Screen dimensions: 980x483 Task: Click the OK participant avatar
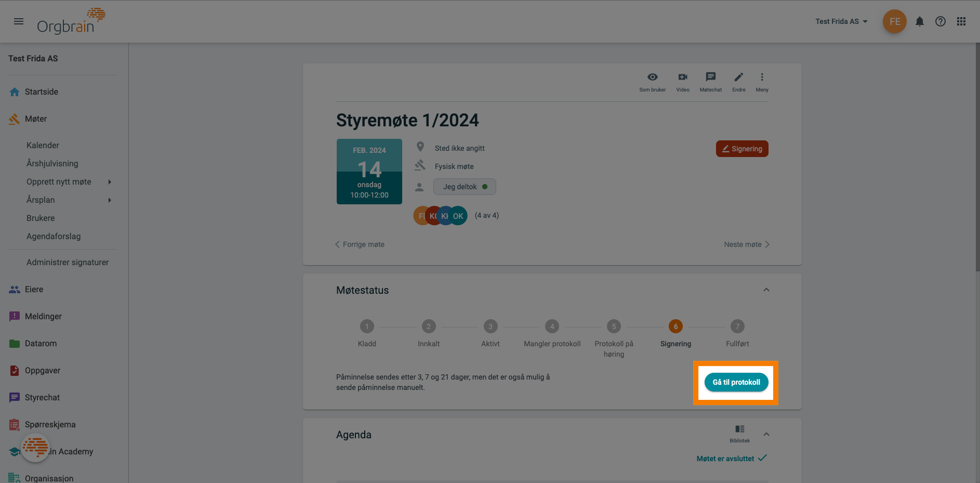click(x=458, y=216)
